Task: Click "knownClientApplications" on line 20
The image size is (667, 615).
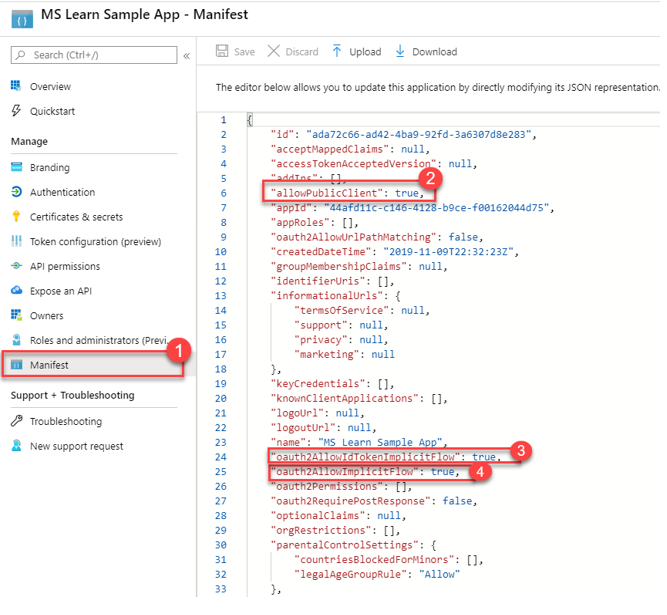Action: (345, 398)
